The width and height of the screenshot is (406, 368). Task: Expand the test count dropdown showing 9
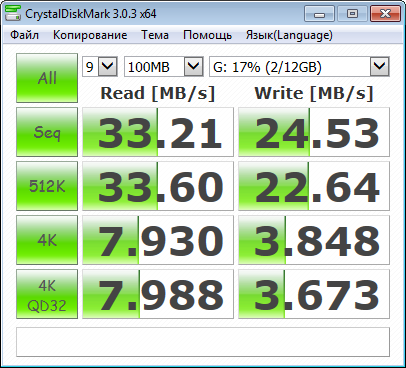(109, 67)
